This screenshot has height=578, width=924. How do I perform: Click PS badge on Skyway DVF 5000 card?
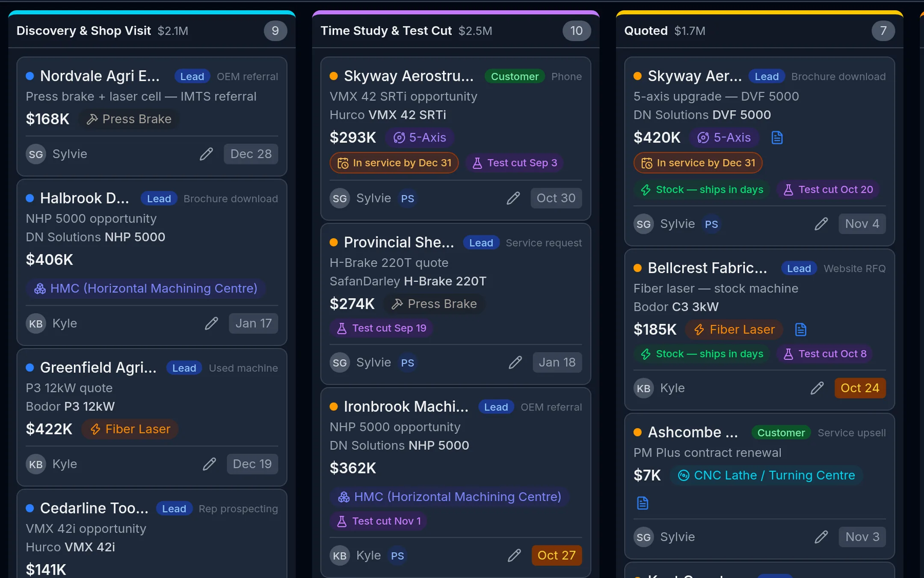tap(711, 224)
